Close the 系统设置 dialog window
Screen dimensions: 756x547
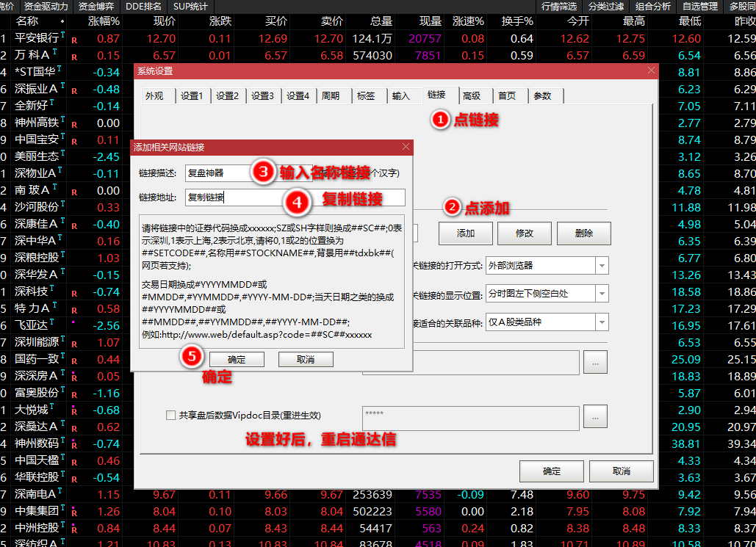[650, 70]
